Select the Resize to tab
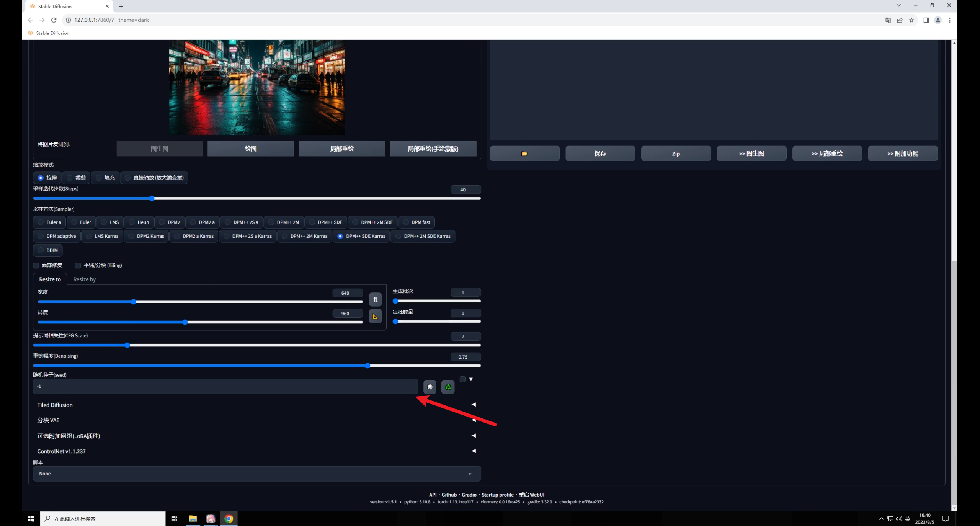 (50, 279)
